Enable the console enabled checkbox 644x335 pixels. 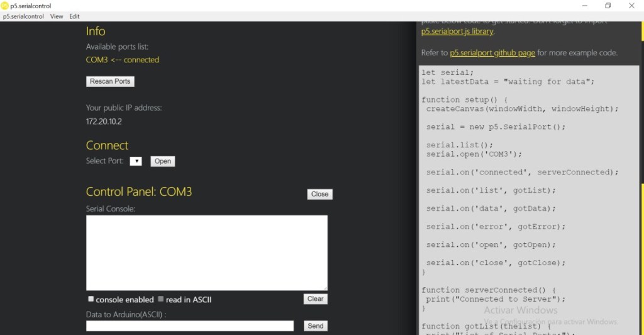click(x=91, y=299)
